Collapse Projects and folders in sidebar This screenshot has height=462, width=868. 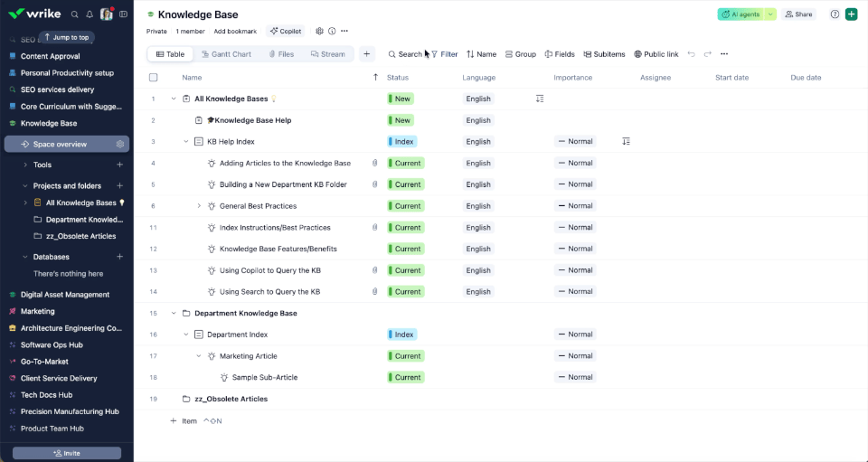tap(25, 186)
